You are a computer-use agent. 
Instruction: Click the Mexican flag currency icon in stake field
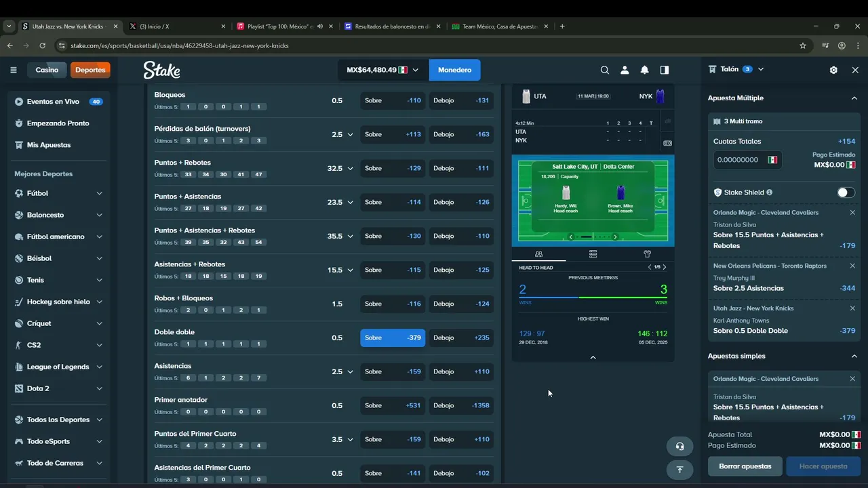(772, 160)
